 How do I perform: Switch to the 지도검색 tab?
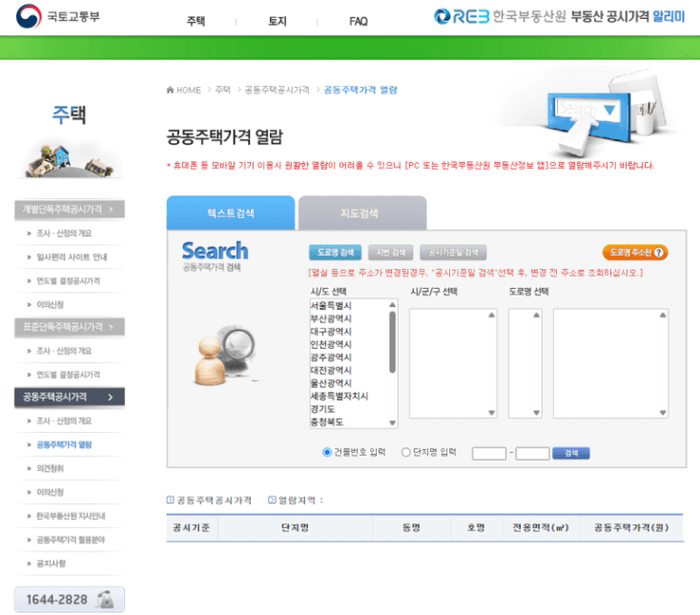pos(362,213)
